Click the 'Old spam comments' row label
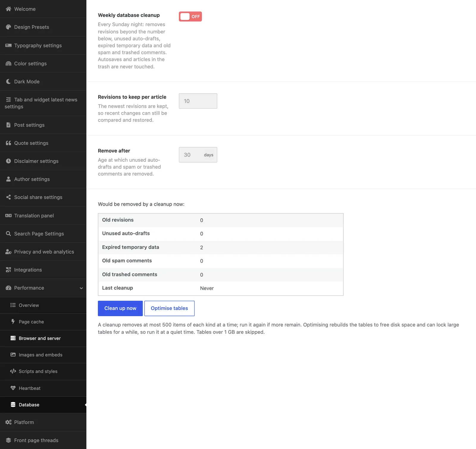The width and height of the screenshot is (476, 449). tap(127, 261)
